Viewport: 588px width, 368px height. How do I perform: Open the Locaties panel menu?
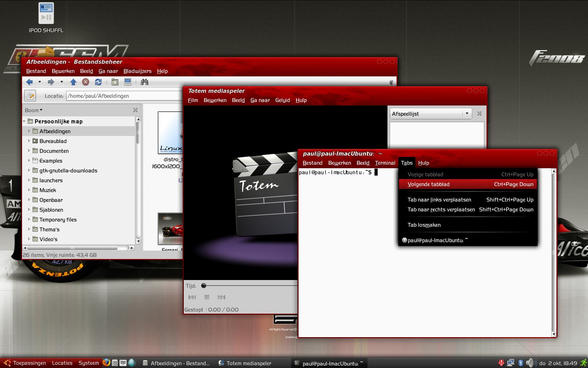point(62,363)
